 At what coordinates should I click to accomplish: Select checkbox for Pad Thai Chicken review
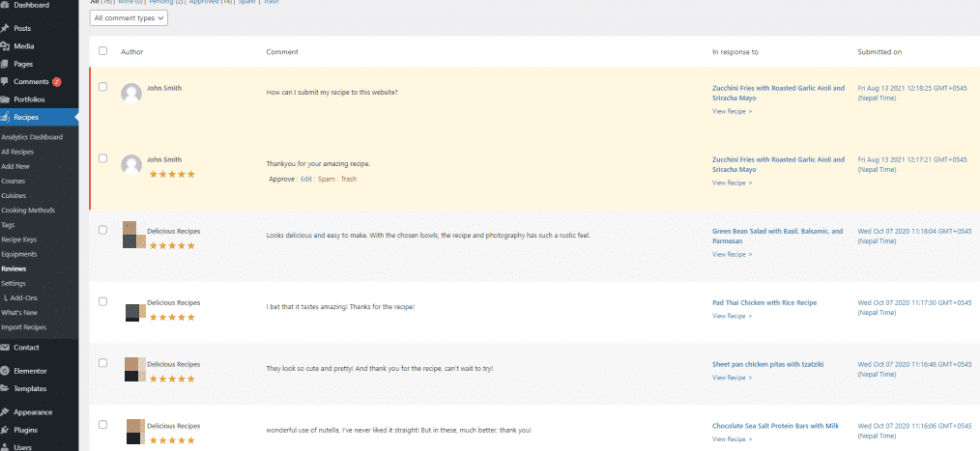coord(103,301)
